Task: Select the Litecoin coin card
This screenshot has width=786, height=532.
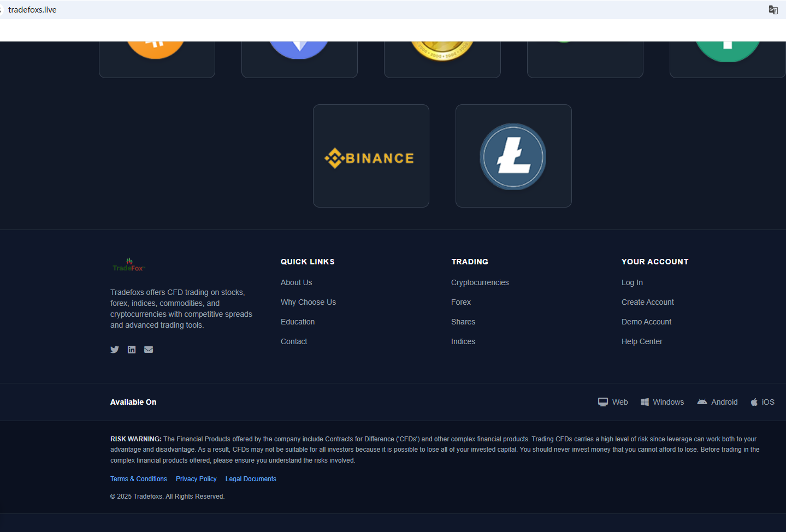Action: (513, 156)
